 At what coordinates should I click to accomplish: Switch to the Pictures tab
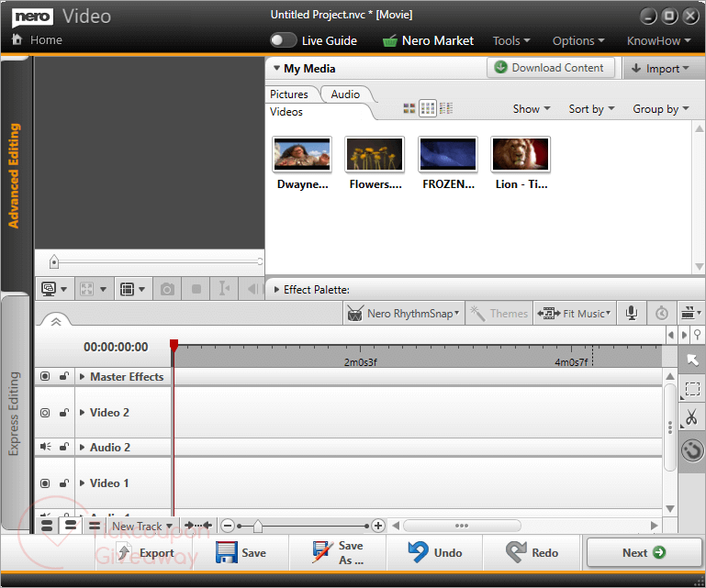click(289, 94)
